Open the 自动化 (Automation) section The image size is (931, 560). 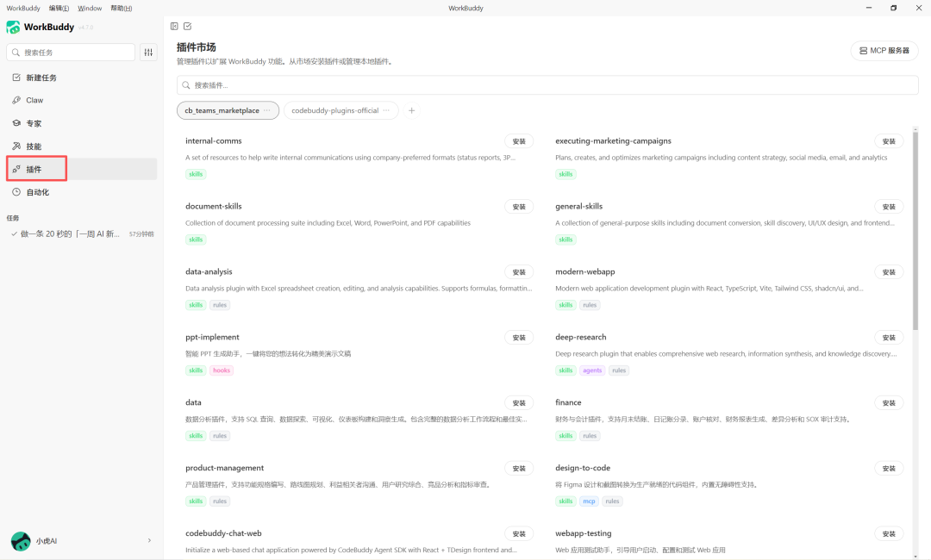coord(37,192)
